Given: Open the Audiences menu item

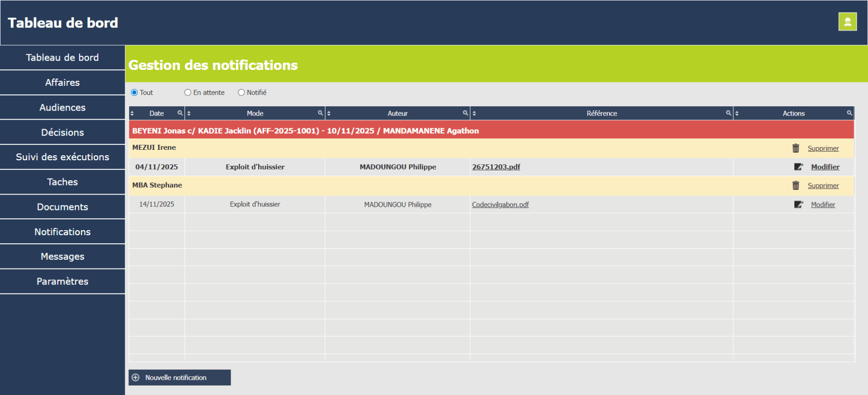Looking at the screenshot, I should click(63, 107).
